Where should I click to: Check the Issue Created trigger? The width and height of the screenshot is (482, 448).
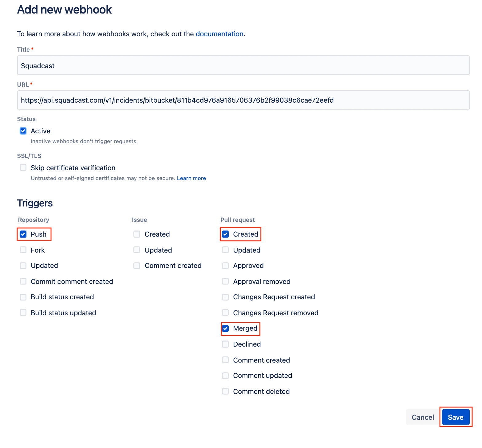tap(137, 234)
